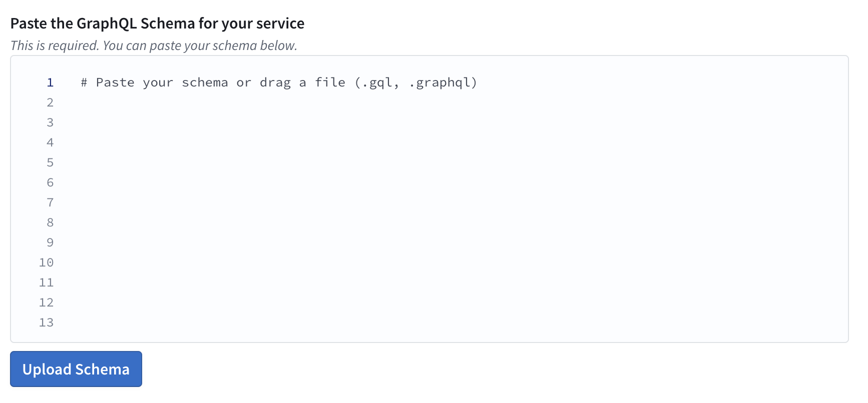This screenshot has height=403, width=868.
Task: Select line number 1 in the gutter
Action: [50, 82]
